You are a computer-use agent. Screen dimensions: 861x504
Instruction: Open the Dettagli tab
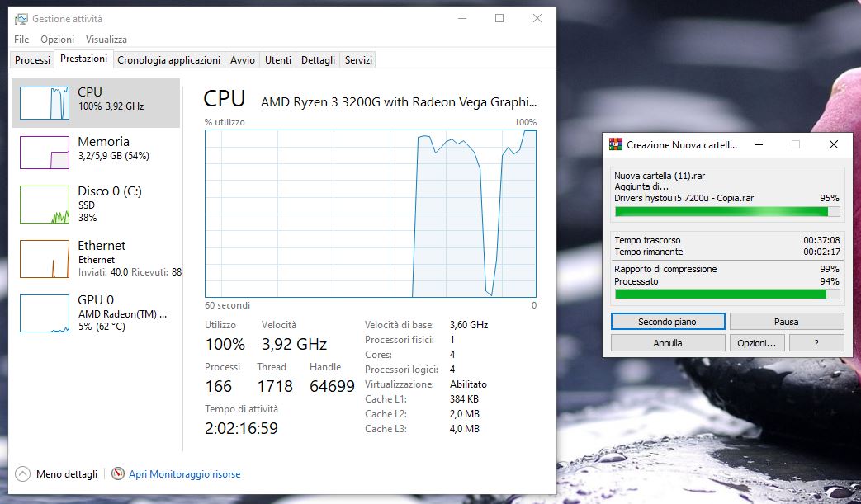pyautogui.click(x=318, y=59)
